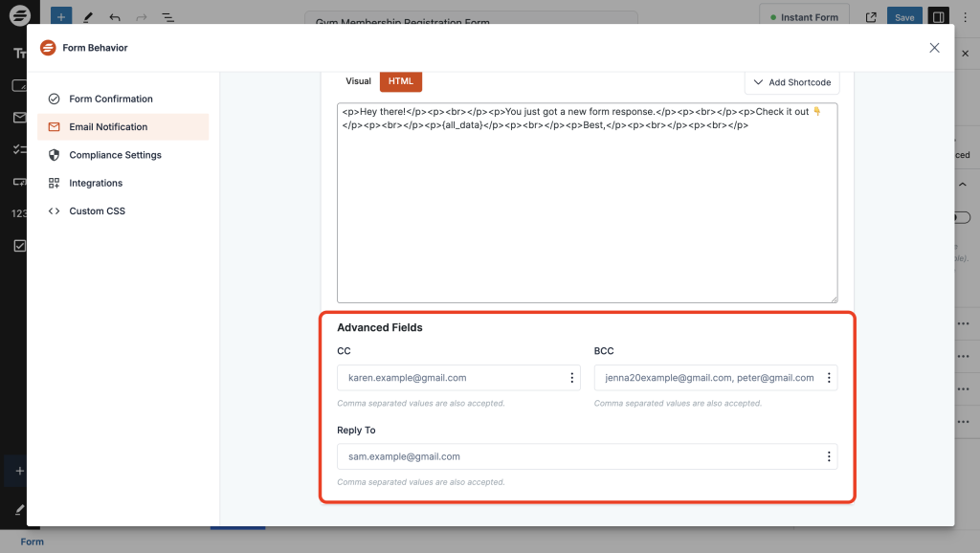Click the Compliance Settings shield icon

54,155
